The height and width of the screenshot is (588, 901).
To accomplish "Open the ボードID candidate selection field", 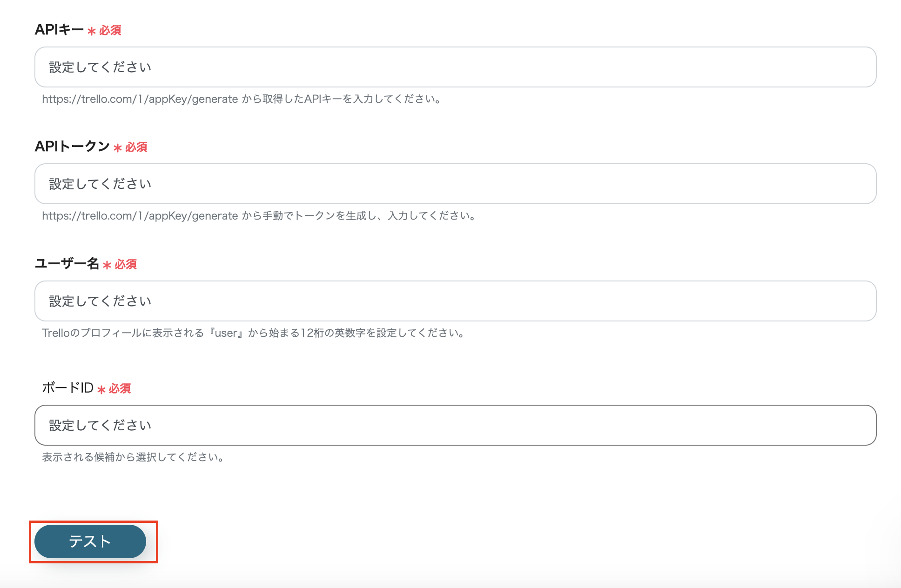I will click(455, 425).
